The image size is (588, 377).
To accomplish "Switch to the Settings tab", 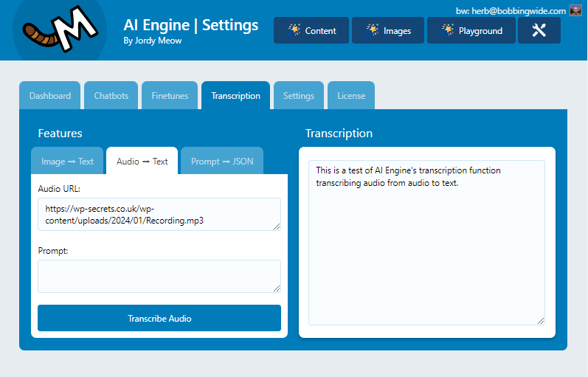I will coord(299,96).
